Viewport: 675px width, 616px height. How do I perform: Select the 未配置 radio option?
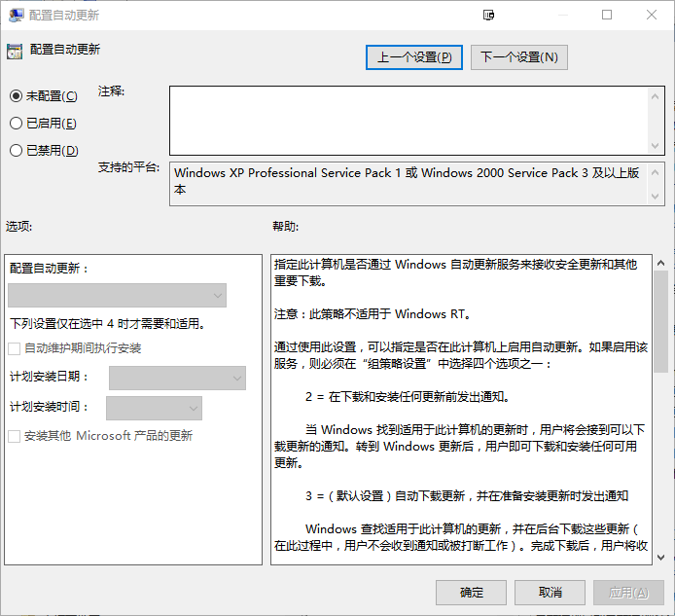(x=16, y=96)
